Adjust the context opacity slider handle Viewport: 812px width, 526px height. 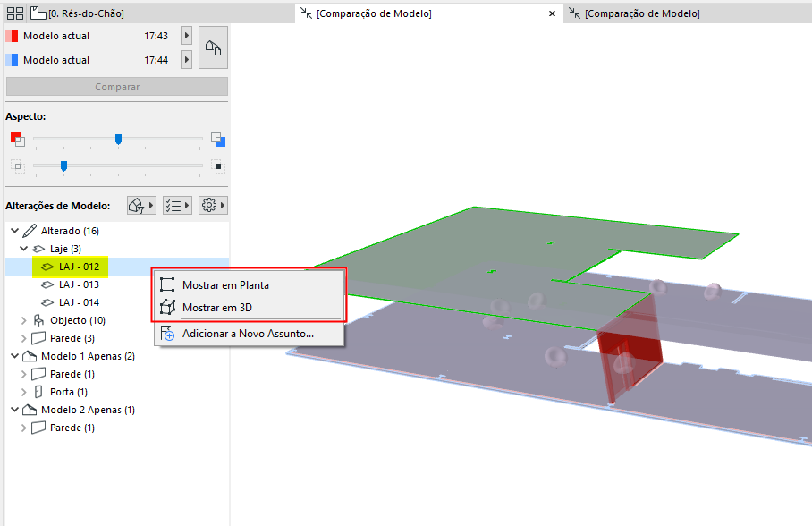tap(63, 165)
